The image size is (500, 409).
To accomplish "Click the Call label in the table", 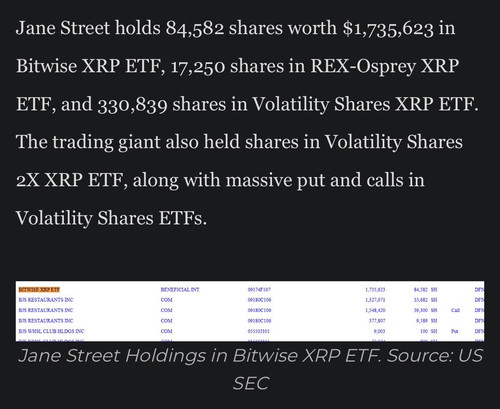I will 455,310.
